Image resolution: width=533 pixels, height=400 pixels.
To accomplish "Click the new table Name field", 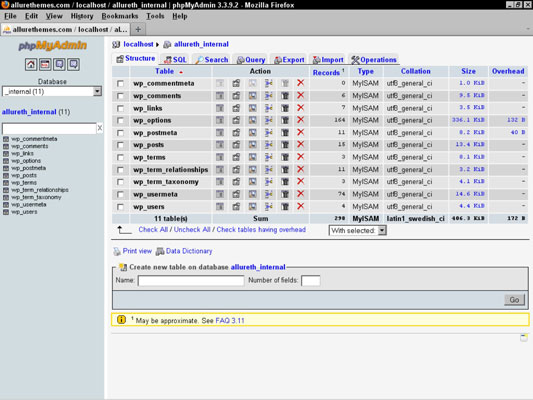I will (x=191, y=281).
